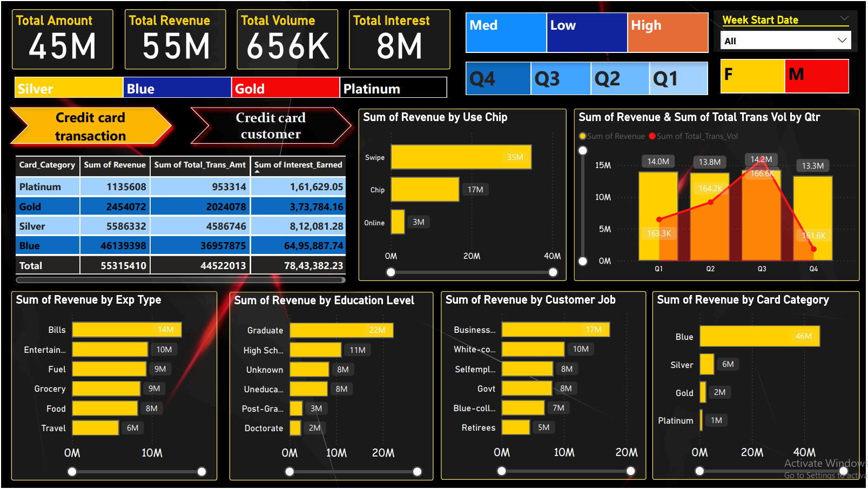This screenshot has width=868, height=489.
Task: Click the Use Chip chart right zoom handle
Action: (553, 272)
